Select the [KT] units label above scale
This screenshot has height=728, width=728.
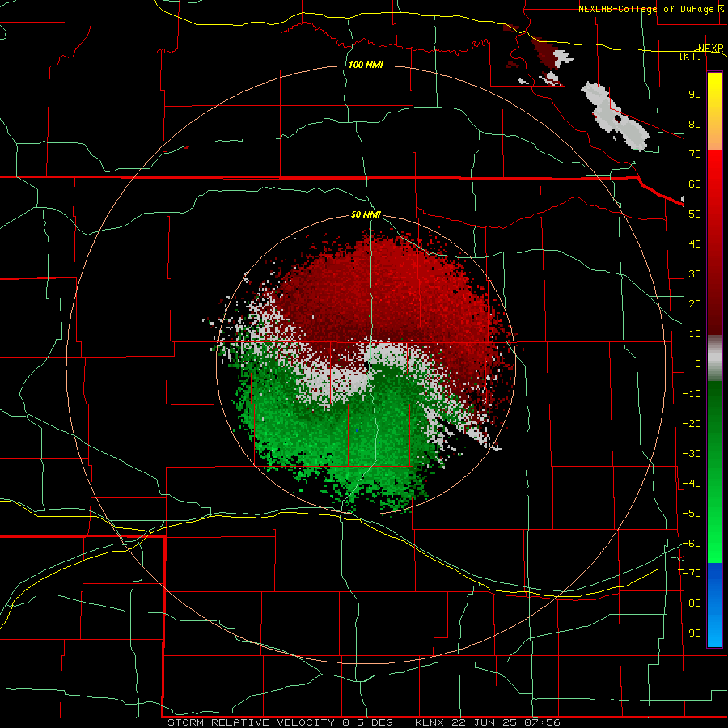[x=691, y=56]
